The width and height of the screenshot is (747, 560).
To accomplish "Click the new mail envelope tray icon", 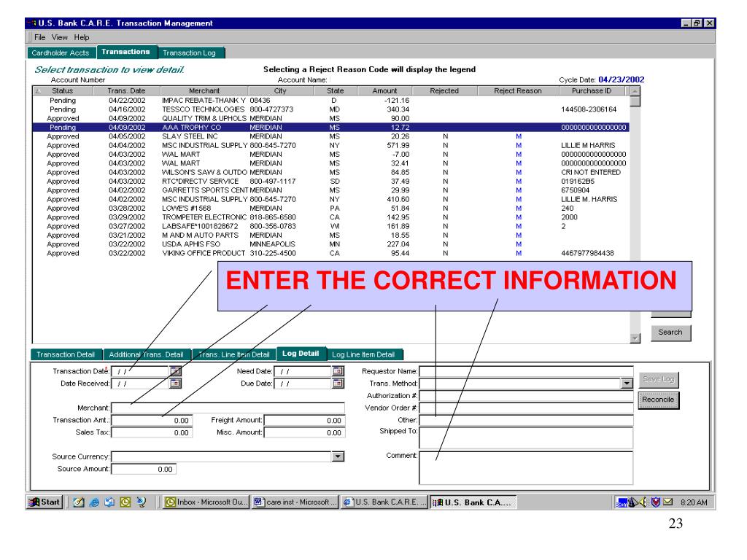I will (x=668, y=502).
